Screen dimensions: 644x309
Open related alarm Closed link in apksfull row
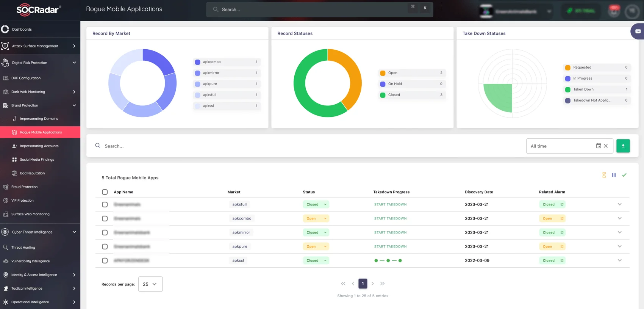(552, 204)
